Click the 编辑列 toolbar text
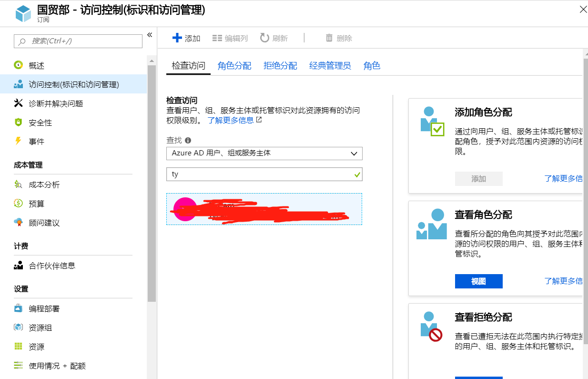 tap(236, 39)
